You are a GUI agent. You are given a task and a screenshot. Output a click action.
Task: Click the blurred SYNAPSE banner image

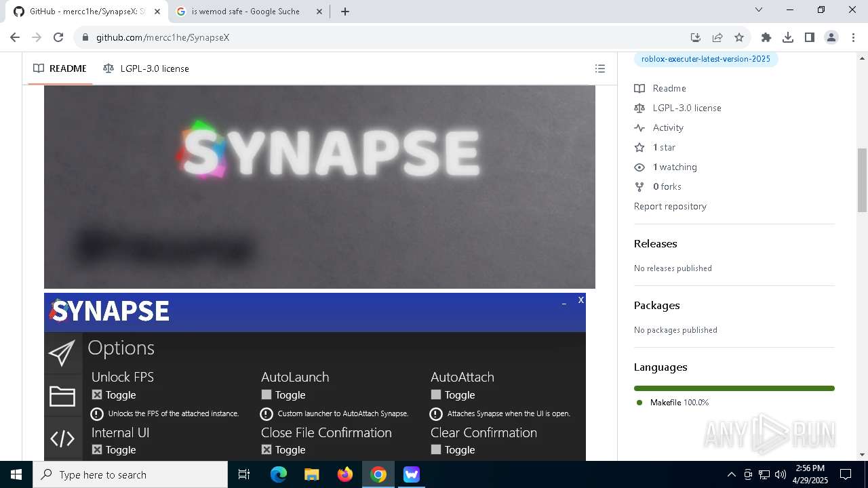coord(319,186)
